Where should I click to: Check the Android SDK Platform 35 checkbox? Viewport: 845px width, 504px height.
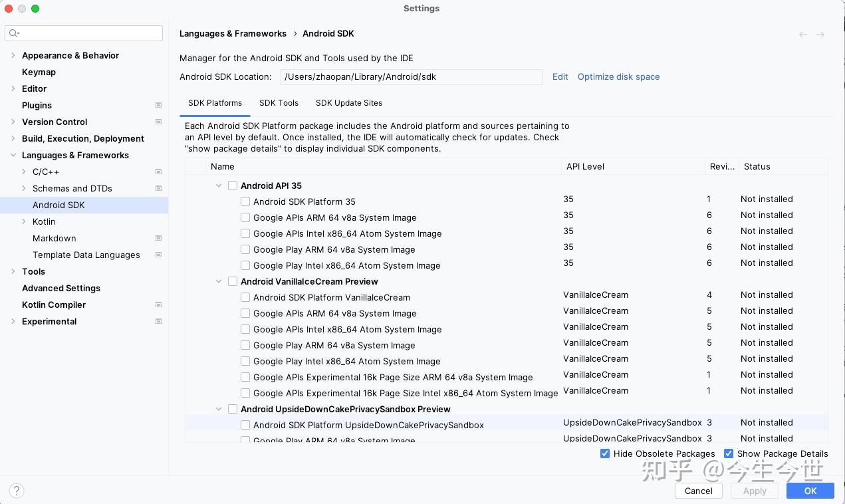click(x=245, y=201)
